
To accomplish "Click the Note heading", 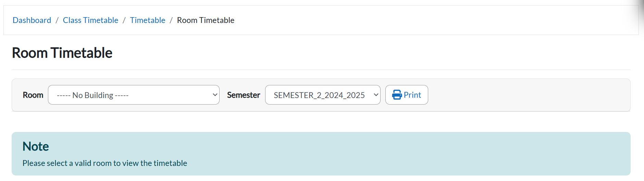I will pyautogui.click(x=36, y=146).
